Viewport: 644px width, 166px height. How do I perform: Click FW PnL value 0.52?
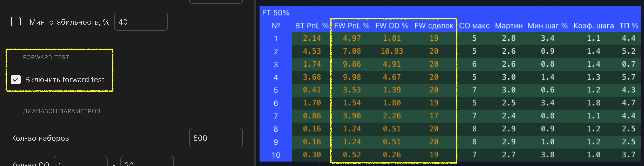(x=352, y=155)
